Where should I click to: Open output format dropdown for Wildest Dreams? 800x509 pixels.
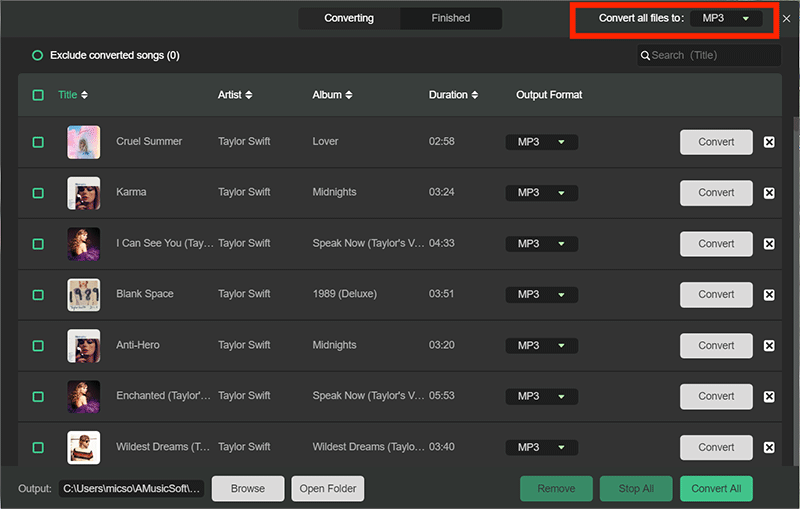pyautogui.click(x=542, y=447)
